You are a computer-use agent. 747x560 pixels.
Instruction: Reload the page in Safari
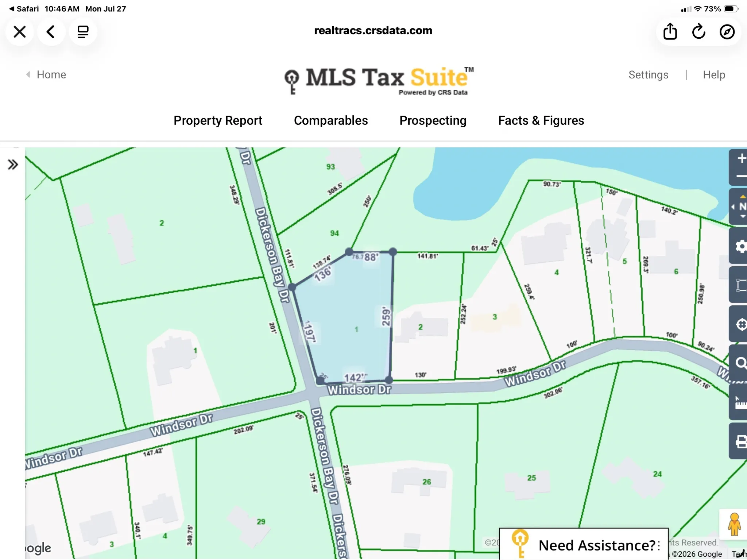click(698, 32)
